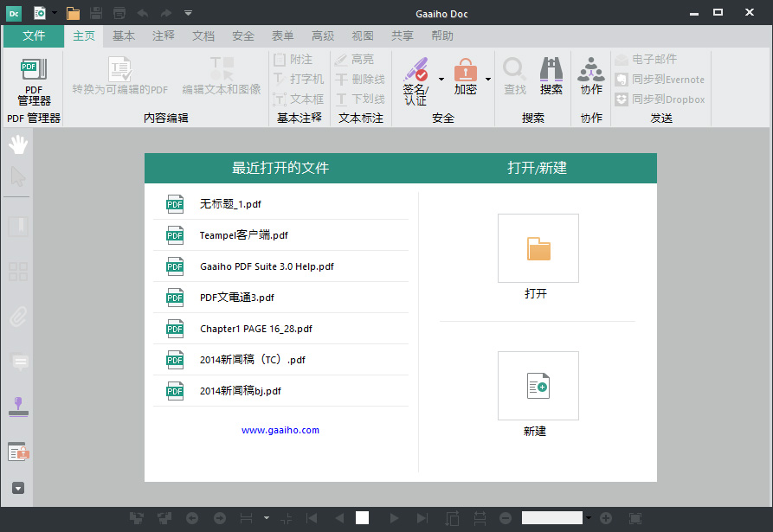
Task: Select the arrow selection tool in sidebar
Action: (x=18, y=176)
